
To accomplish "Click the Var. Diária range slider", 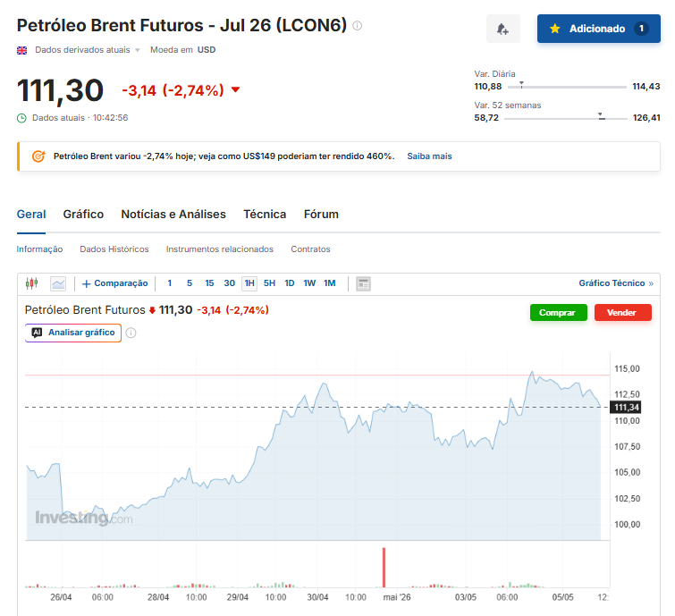I will tap(567, 87).
